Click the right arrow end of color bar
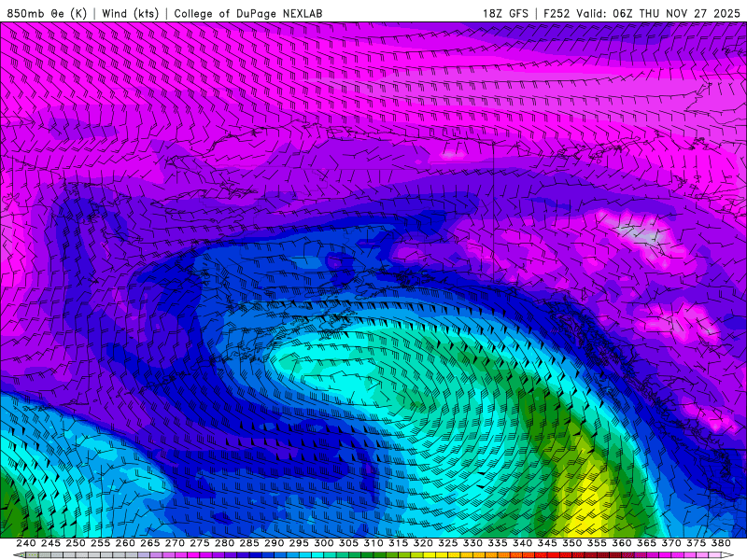747x560 pixels. coord(727,555)
